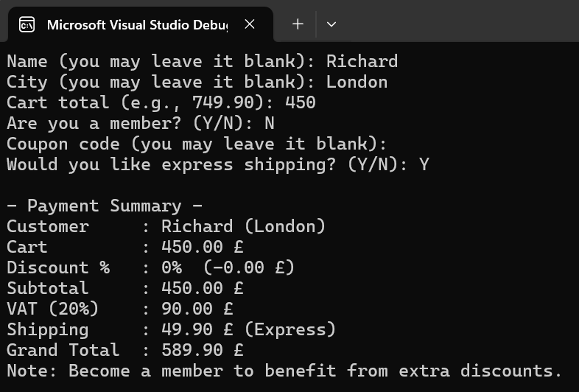Open a new tab with plus button
The image size is (579, 392).
pyautogui.click(x=298, y=24)
